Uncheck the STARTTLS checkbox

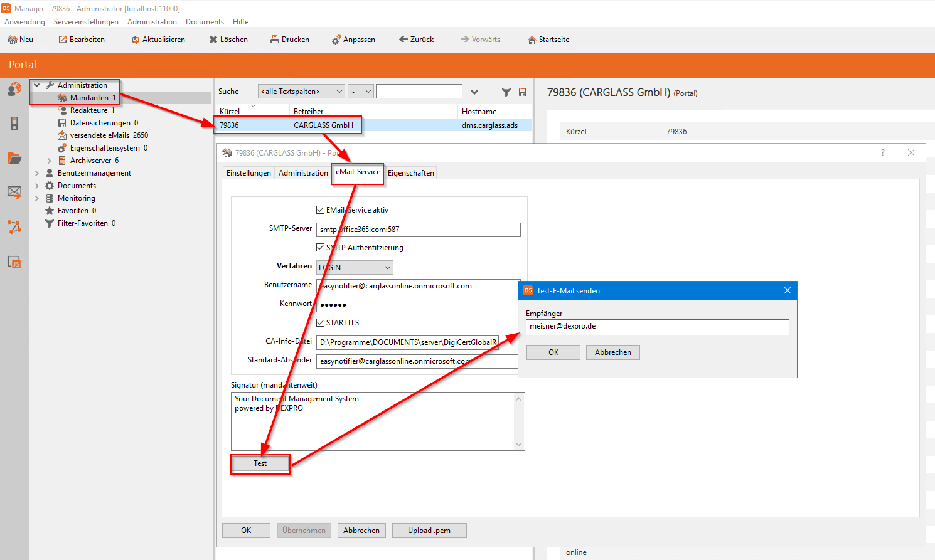point(321,323)
